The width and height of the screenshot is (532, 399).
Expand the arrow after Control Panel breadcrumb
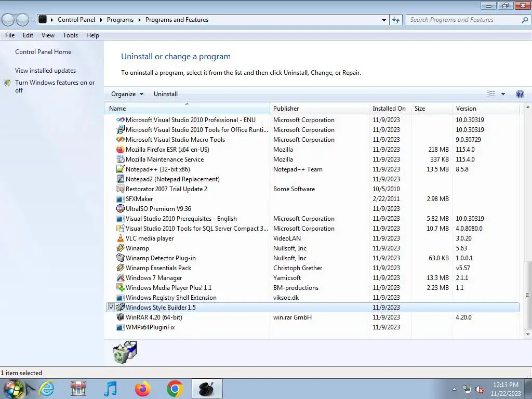click(x=101, y=20)
